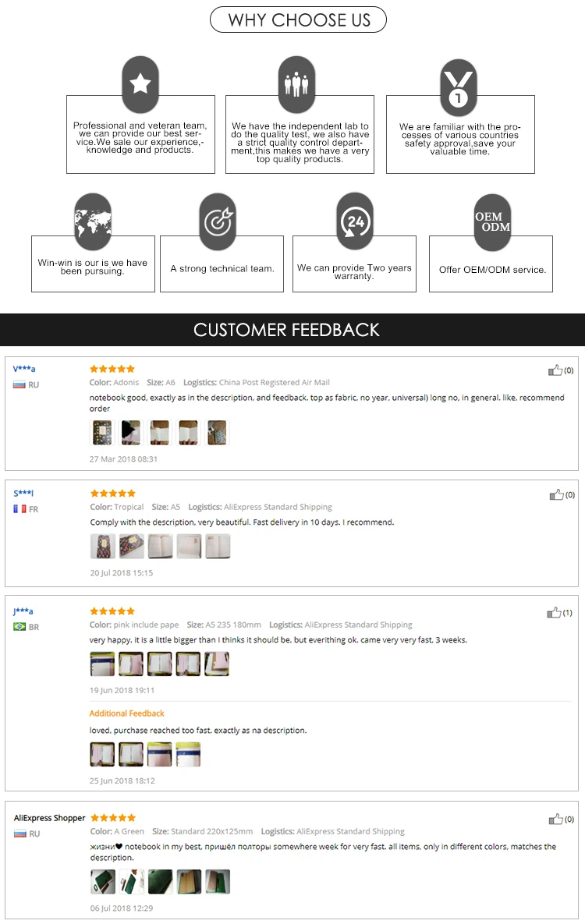Viewport: 585px width, 924px height.
Task: Toggle thumbs-up on J***a's review
Action: coord(555,612)
